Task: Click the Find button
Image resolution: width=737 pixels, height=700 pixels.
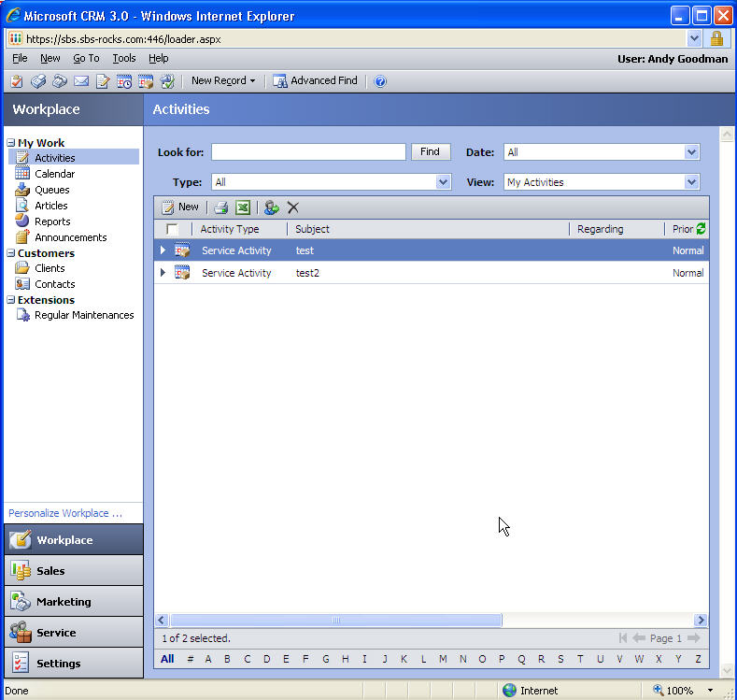Action: 431,151
